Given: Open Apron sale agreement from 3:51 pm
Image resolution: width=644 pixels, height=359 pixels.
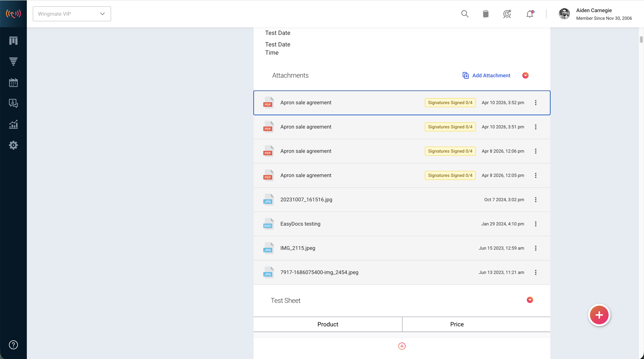Looking at the screenshot, I should pyautogui.click(x=306, y=127).
